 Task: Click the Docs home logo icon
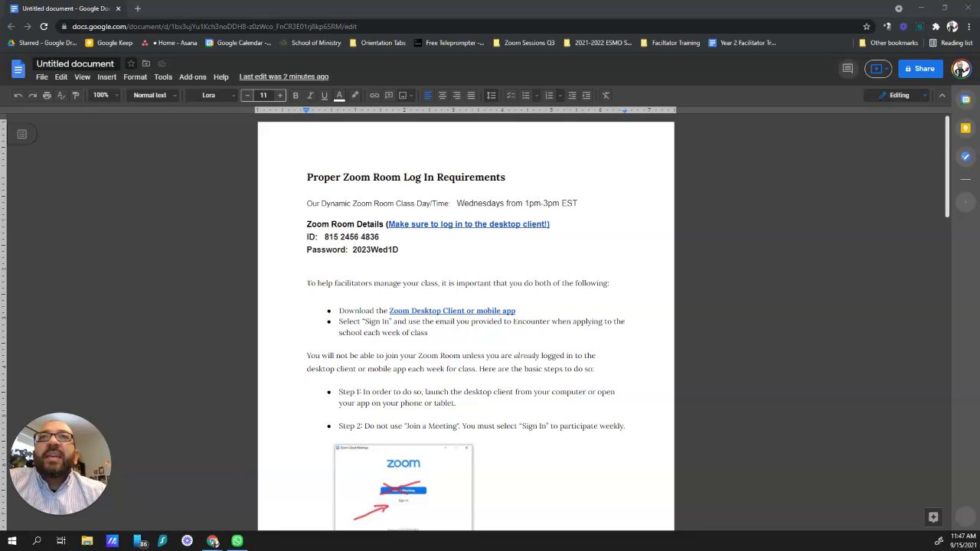pos(18,70)
